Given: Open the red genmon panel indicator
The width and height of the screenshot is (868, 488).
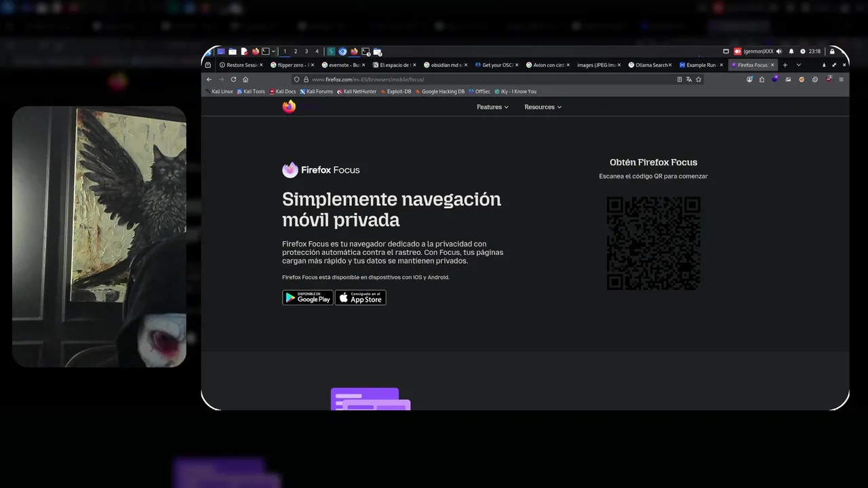Looking at the screenshot, I should [x=737, y=52].
